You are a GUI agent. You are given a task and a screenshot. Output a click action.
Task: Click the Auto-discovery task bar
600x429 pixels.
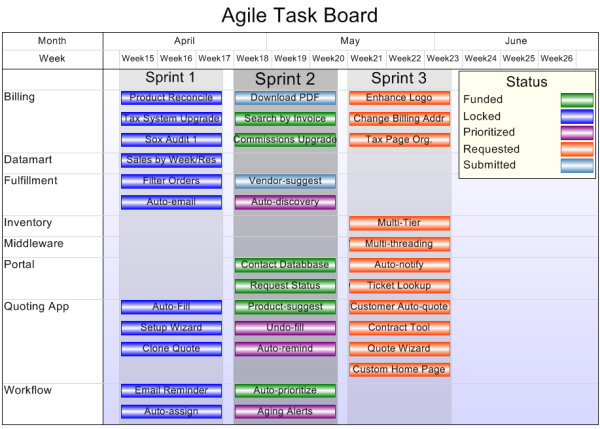(285, 202)
